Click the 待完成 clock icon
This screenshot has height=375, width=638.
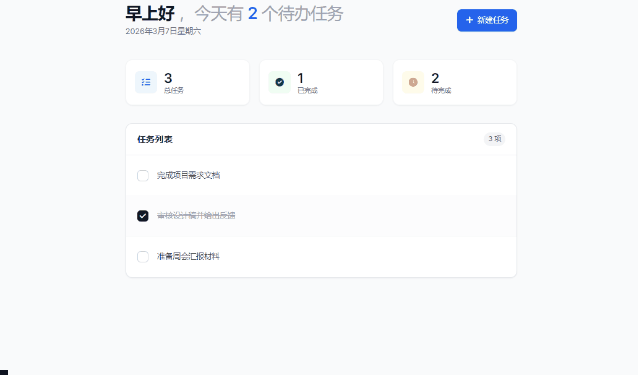pos(413,82)
